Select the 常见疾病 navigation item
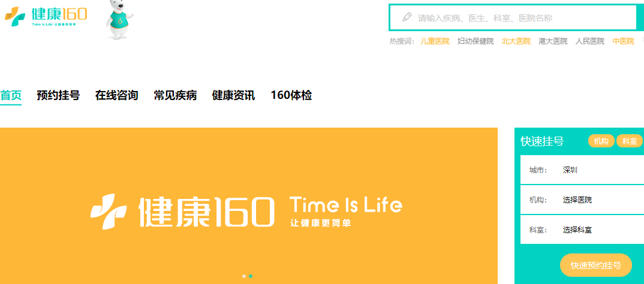This screenshot has width=644, height=284. click(175, 95)
